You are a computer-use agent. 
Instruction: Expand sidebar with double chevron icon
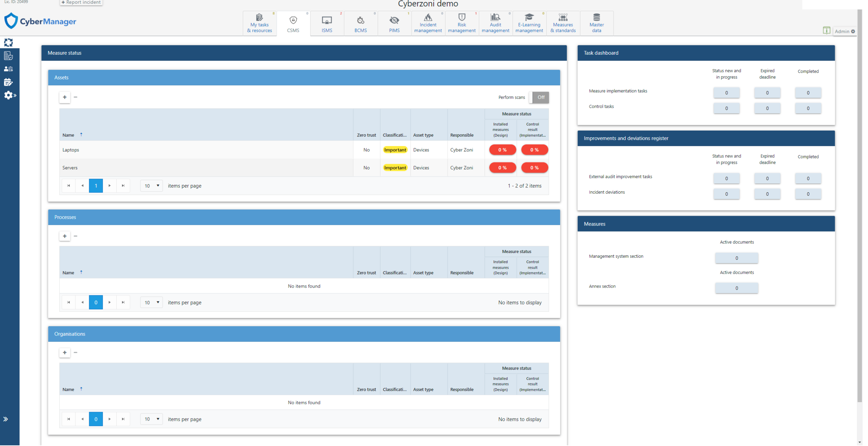6,420
